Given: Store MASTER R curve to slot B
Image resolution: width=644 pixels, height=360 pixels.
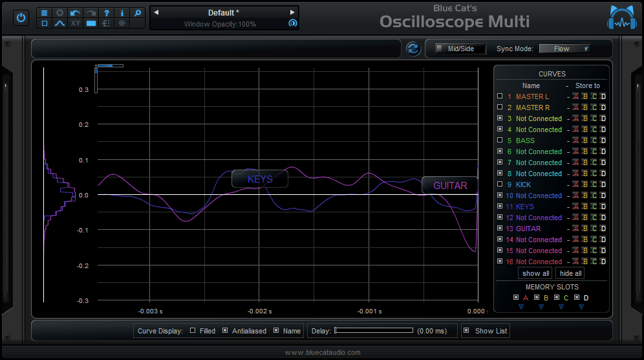Looking at the screenshot, I should 585,107.
